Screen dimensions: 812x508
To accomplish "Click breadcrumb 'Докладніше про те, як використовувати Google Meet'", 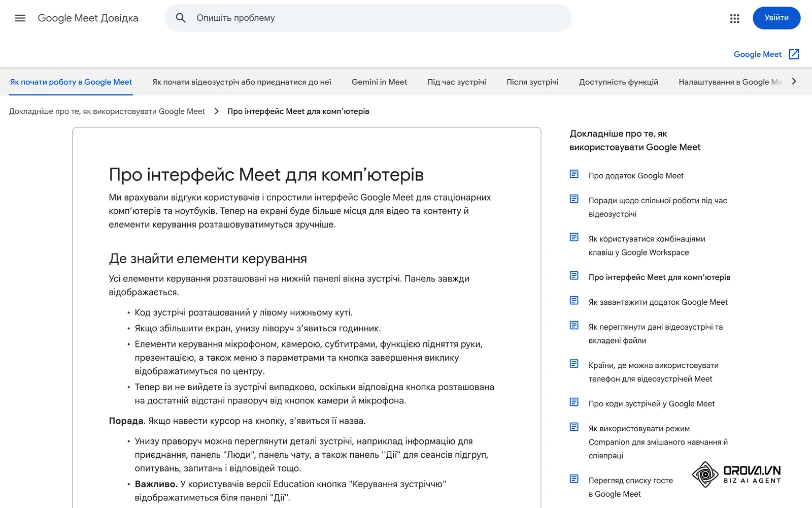I will pyautogui.click(x=107, y=111).
